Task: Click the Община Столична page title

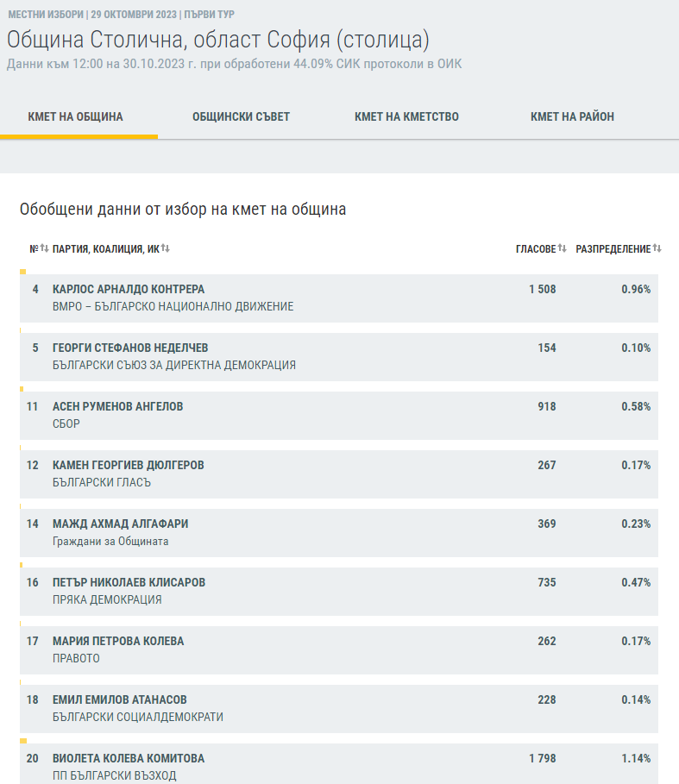Action: [x=218, y=40]
